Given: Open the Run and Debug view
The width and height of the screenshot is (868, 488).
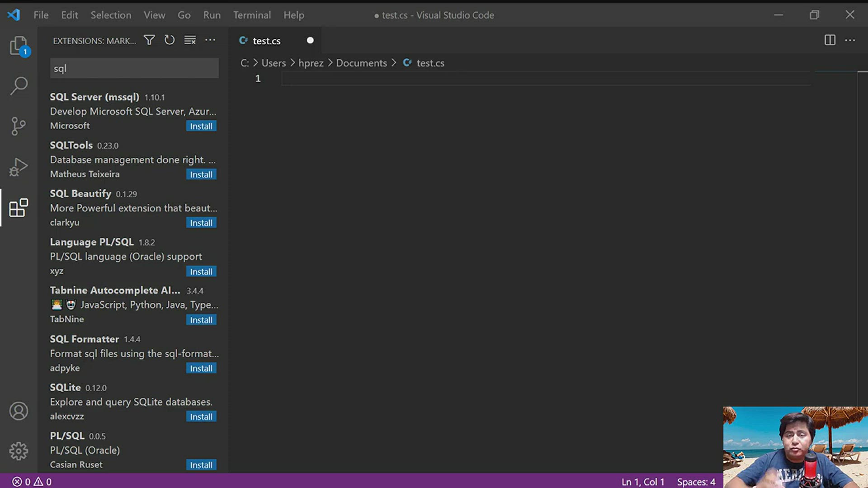Looking at the screenshot, I should tap(19, 167).
